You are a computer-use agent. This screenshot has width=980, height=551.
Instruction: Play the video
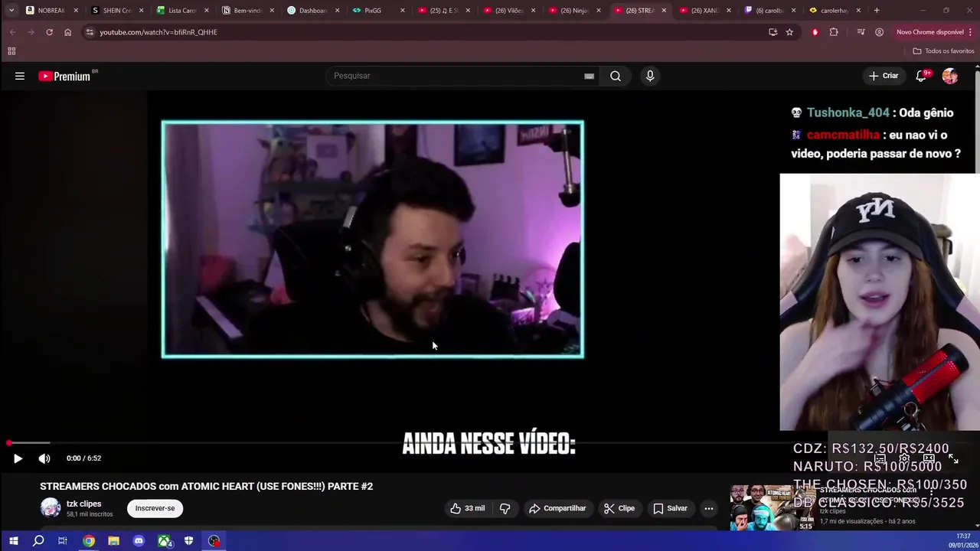(18, 458)
